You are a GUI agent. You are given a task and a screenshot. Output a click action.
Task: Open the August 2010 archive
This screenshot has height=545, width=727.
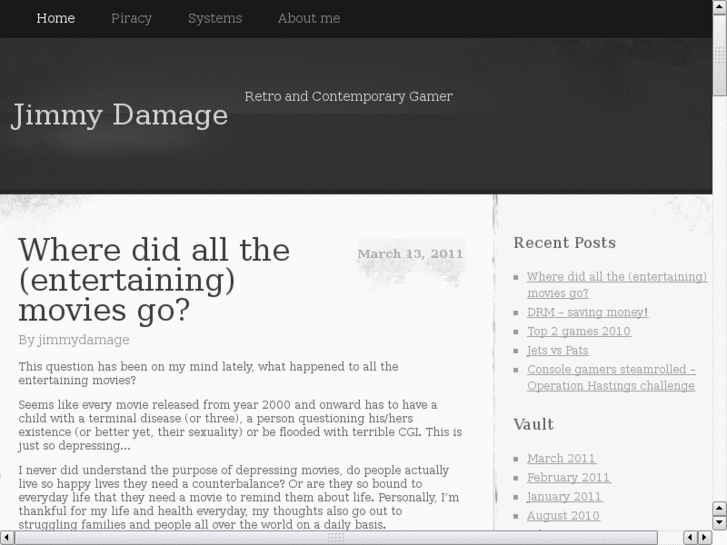pos(563,515)
